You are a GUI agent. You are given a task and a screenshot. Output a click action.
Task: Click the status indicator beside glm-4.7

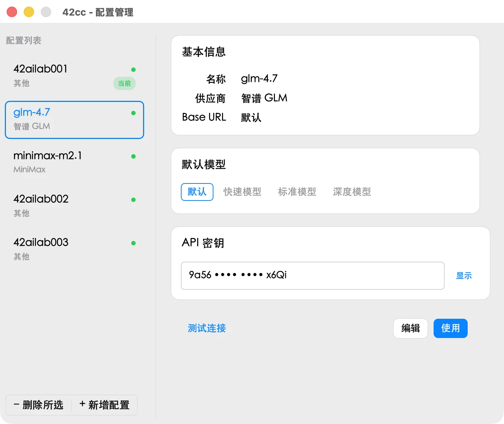click(133, 113)
